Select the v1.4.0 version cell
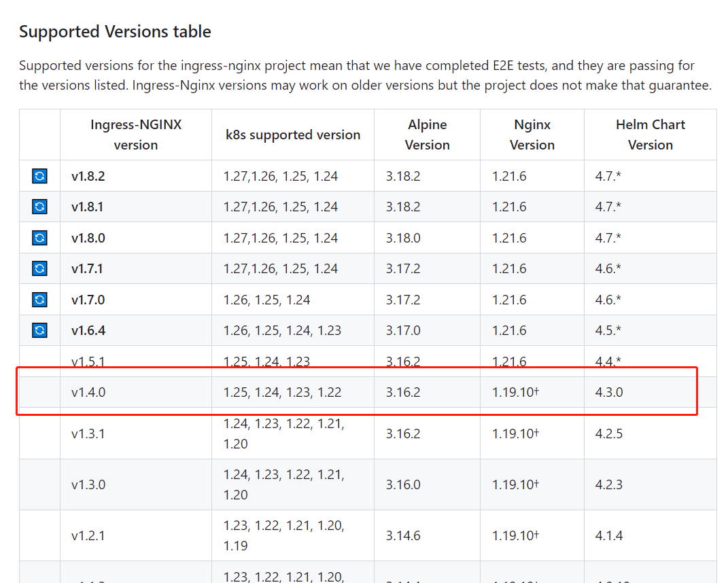Viewport: 728px width, 583px height. coord(135,392)
